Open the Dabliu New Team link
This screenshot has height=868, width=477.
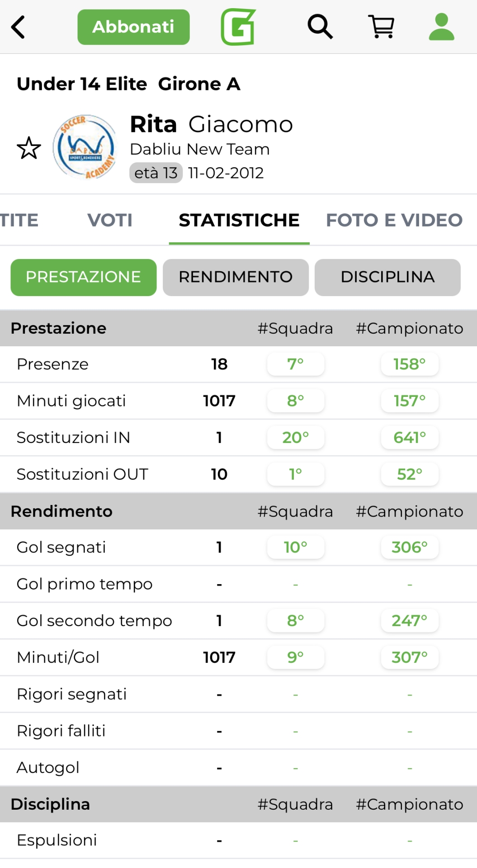point(199,149)
